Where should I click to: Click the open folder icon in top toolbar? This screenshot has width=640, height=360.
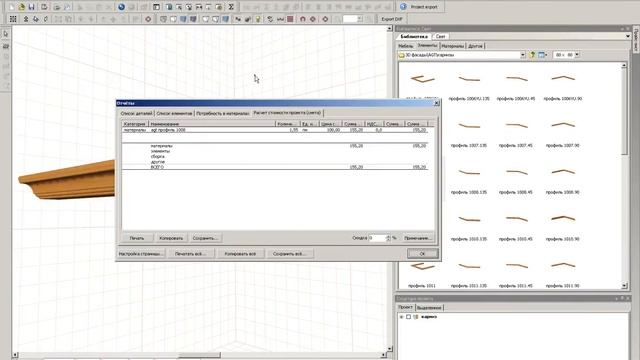(22, 7)
